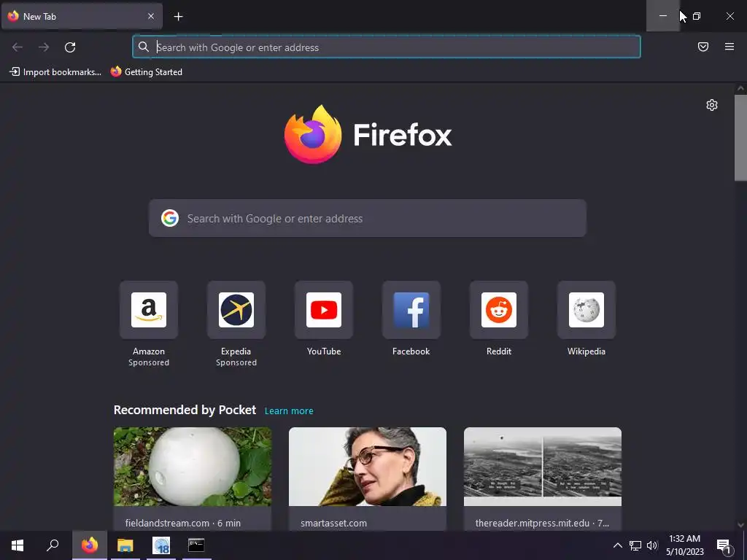The width and height of the screenshot is (747, 560).
Task: Click the Google logo in search box
Action: tap(169, 218)
